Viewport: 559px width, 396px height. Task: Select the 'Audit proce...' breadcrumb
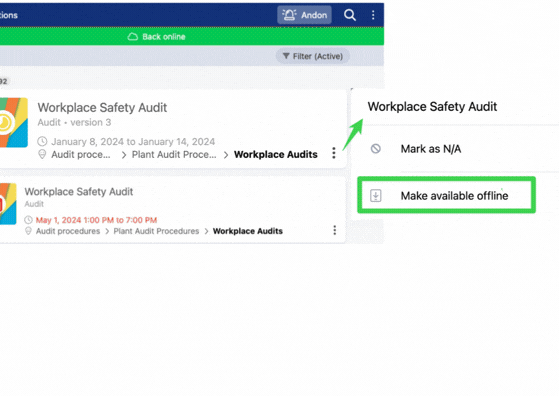coord(81,155)
